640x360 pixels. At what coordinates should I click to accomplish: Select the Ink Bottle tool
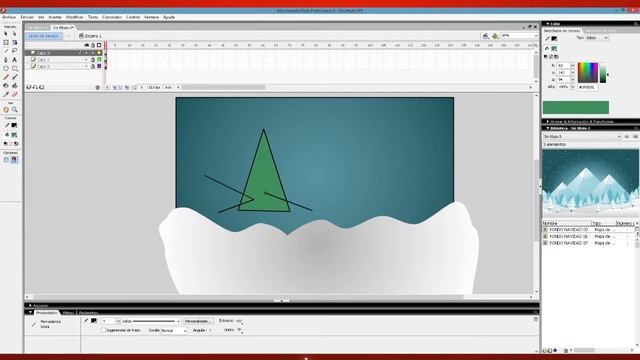coord(6,86)
